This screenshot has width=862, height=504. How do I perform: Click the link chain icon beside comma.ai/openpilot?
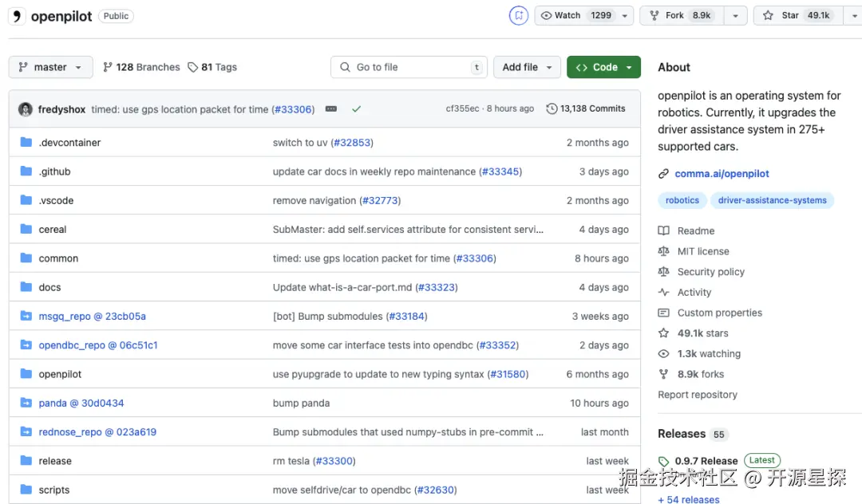pyautogui.click(x=663, y=174)
